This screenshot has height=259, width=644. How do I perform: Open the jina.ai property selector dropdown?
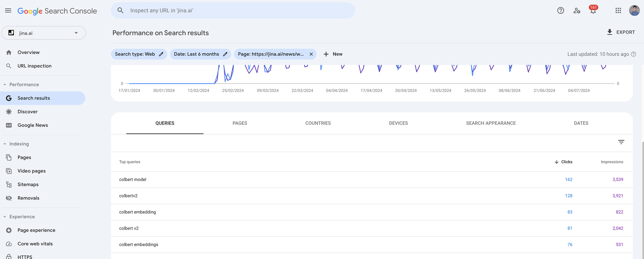point(44,33)
